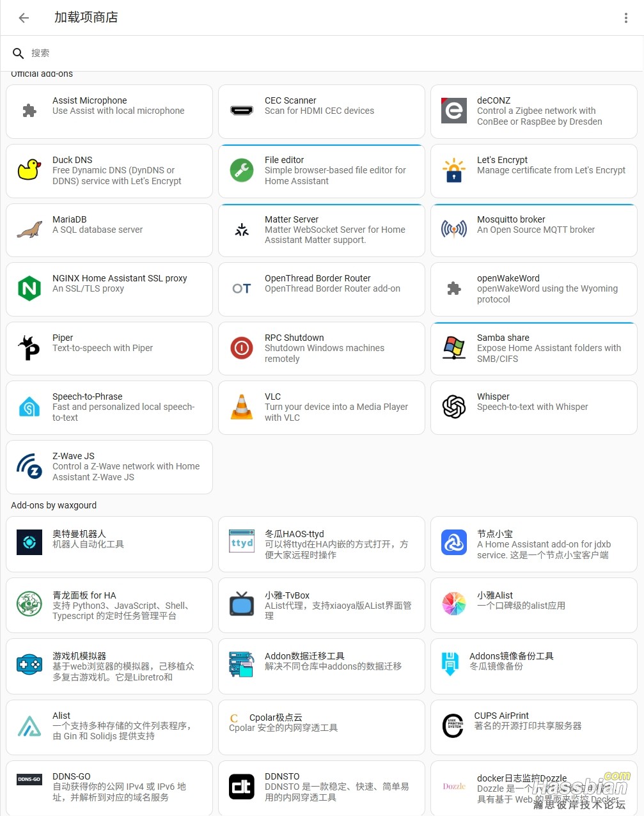644x816 pixels.
Task: Click the Cpolar极点云 C icon
Action: tap(234, 718)
